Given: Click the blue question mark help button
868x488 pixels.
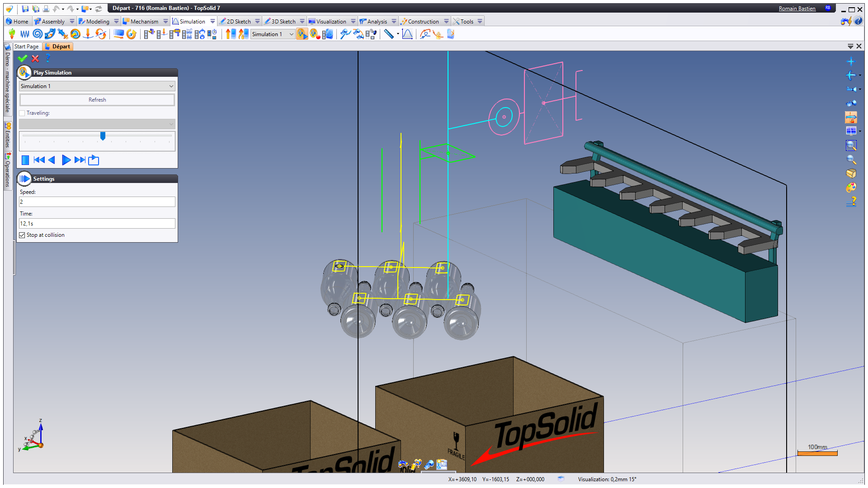Looking at the screenshot, I should (x=47, y=58).
